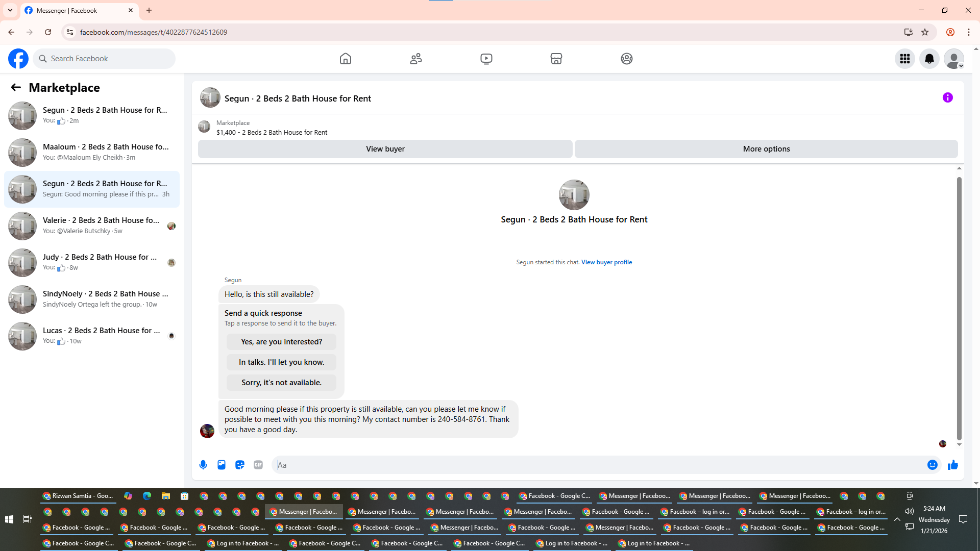This screenshot has width=980, height=551.
Task: Switch to Video tab in navbar
Action: click(486, 59)
